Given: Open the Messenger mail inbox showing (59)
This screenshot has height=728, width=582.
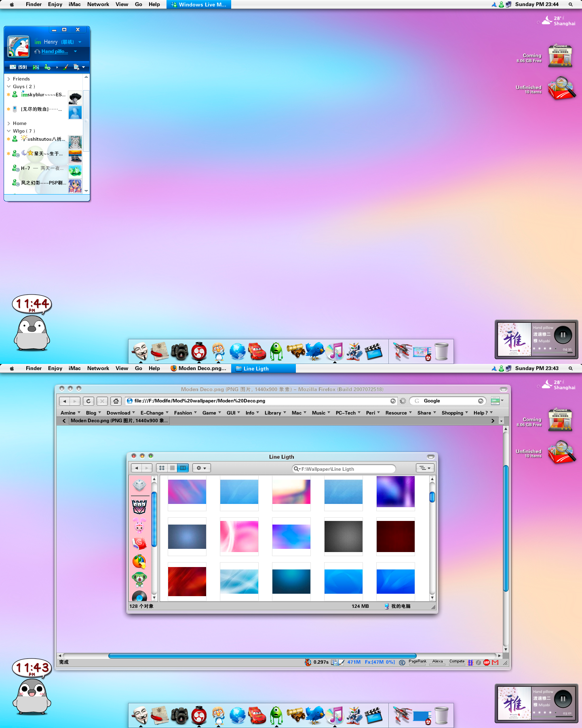Looking at the screenshot, I should pyautogui.click(x=18, y=67).
